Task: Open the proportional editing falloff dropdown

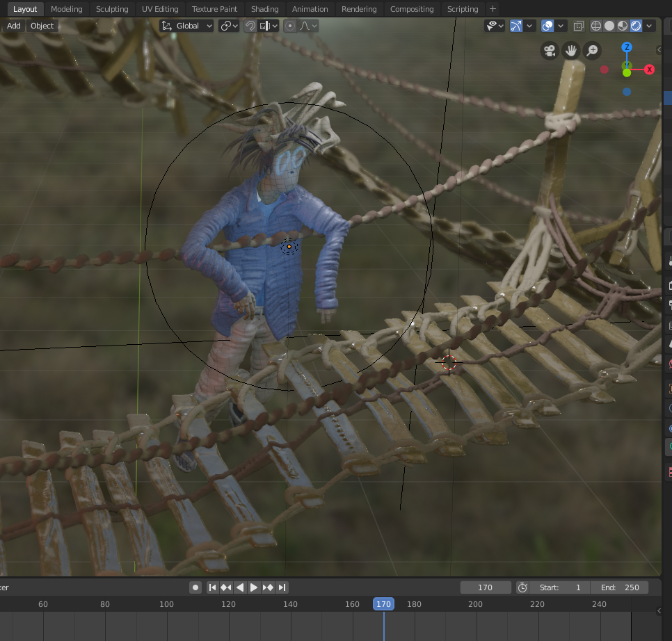Action: point(308,26)
